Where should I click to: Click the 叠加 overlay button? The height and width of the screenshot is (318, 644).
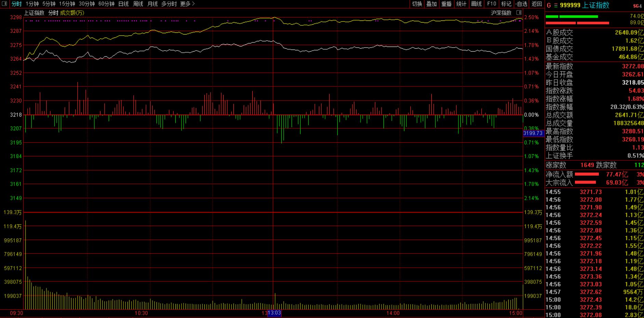pyautogui.click(x=431, y=4)
